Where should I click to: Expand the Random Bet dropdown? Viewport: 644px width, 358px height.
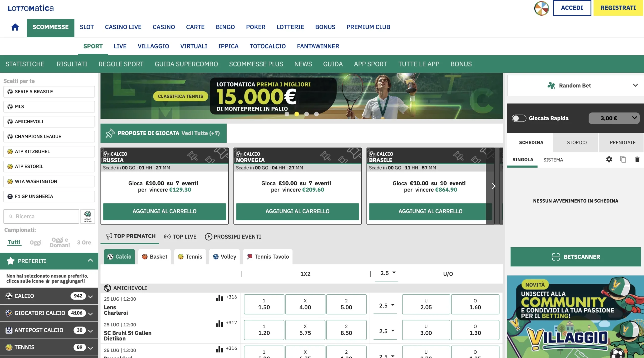click(635, 85)
